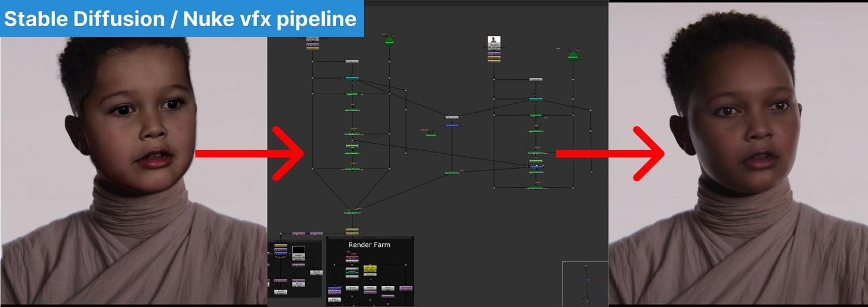The image size is (868, 307).
Task: Select the teal node below Camera9's tree top
Action: [352, 78]
